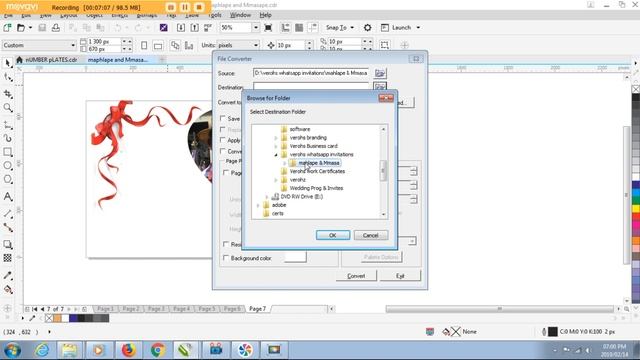The width and height of the screenshot is (640, 360).
Task: Click the Publish to PDF icon
Action: point(208,28)
